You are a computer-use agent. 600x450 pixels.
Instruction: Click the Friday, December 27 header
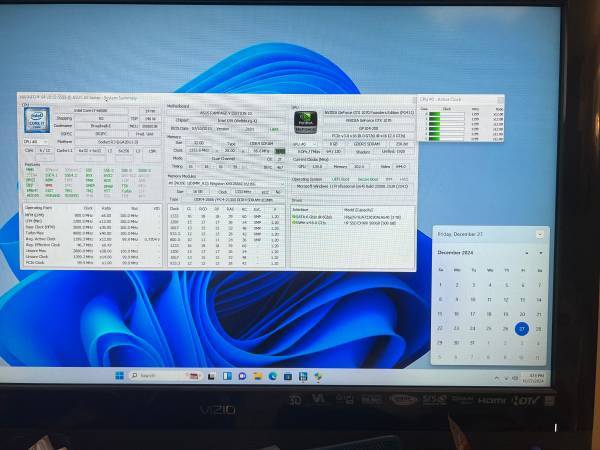[460, 234]
